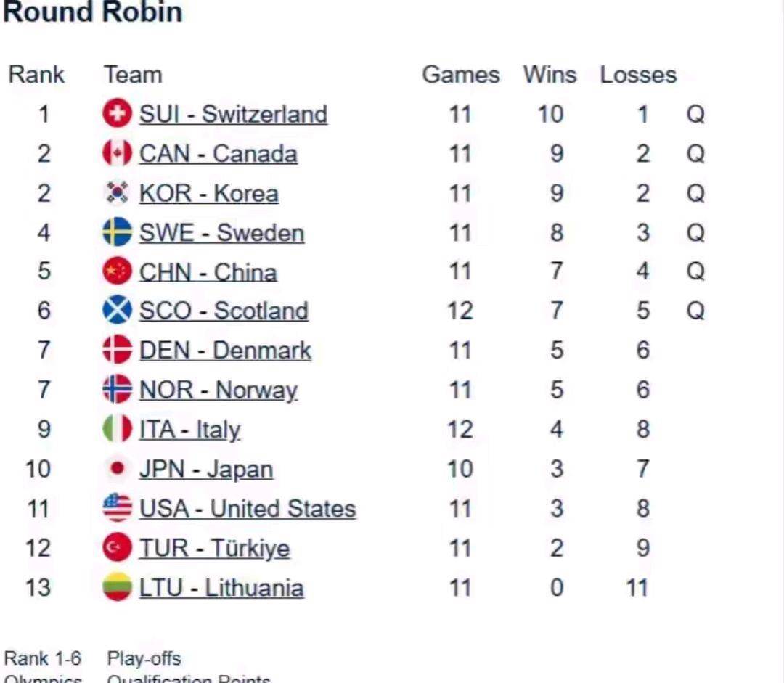Click the Türkiye flag icon
This screenshot has width=784, height=683.
click(117, 547)
